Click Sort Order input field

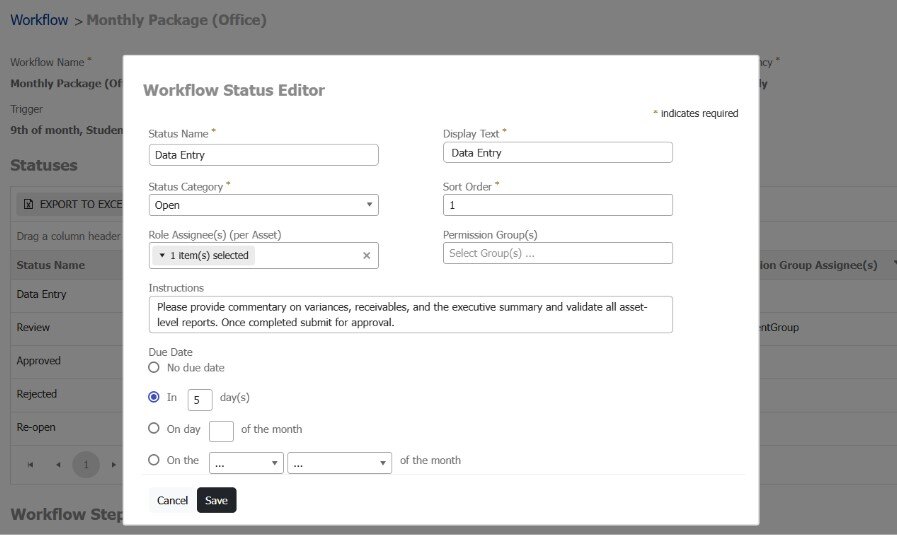coord(558,205)
